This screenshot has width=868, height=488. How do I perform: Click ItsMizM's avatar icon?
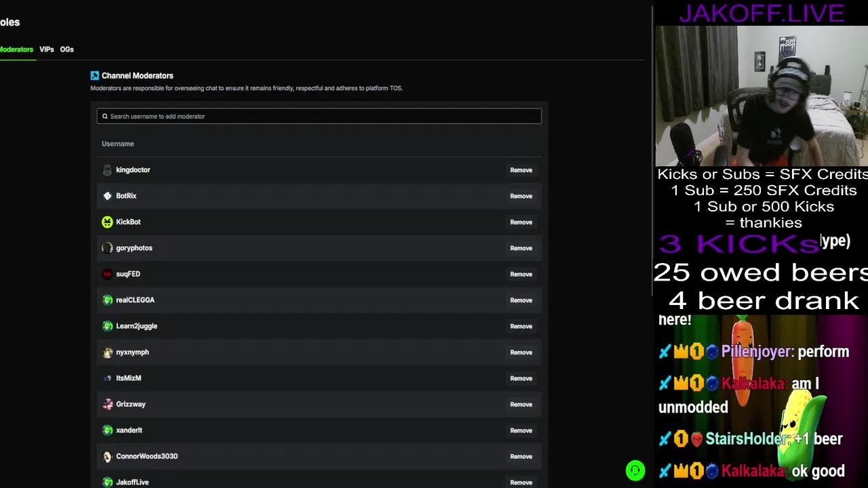[107, 378]
